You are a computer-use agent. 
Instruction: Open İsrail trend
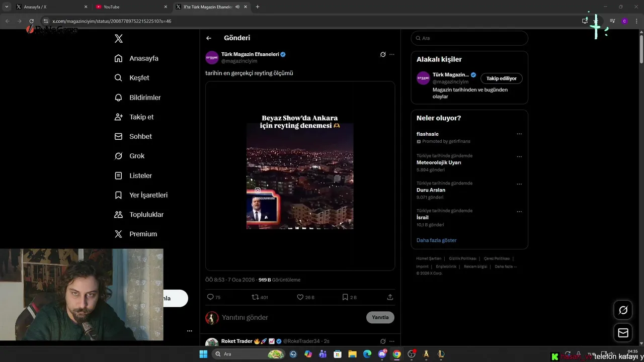pos(423,217)
